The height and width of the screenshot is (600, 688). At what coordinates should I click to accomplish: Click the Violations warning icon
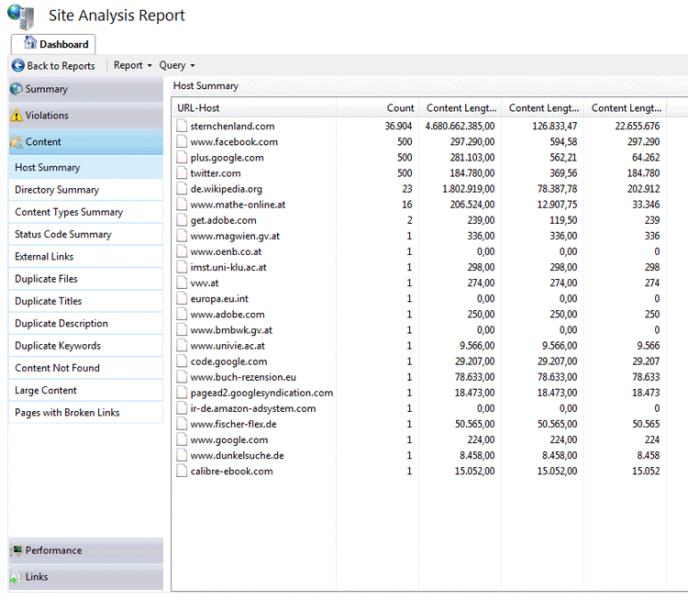click(x=16, y=115)
